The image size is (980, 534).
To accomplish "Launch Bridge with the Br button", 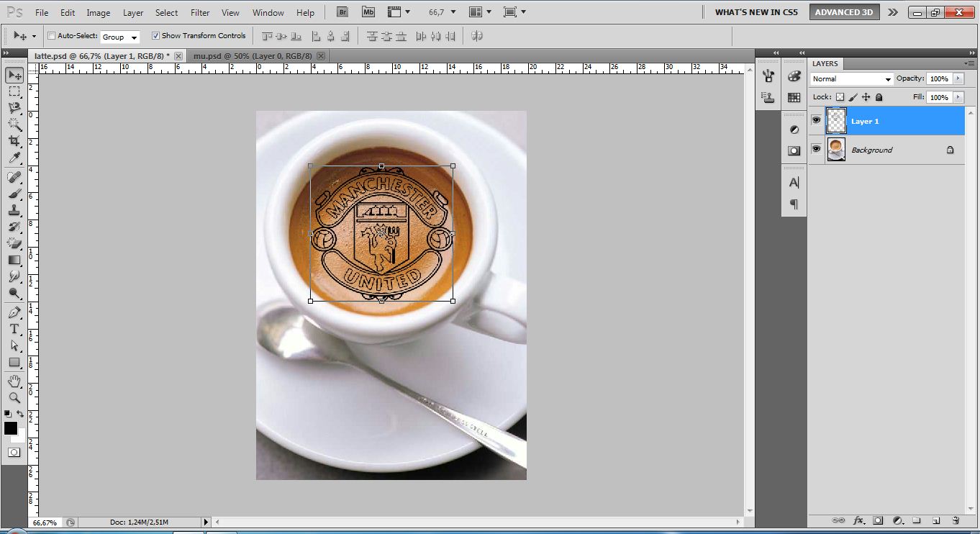I will tap(344, 12).
